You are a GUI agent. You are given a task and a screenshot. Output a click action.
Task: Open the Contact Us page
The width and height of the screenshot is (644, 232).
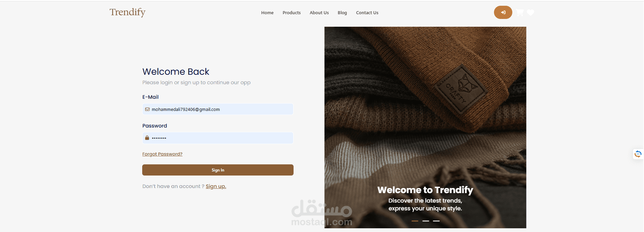[367, 13]
